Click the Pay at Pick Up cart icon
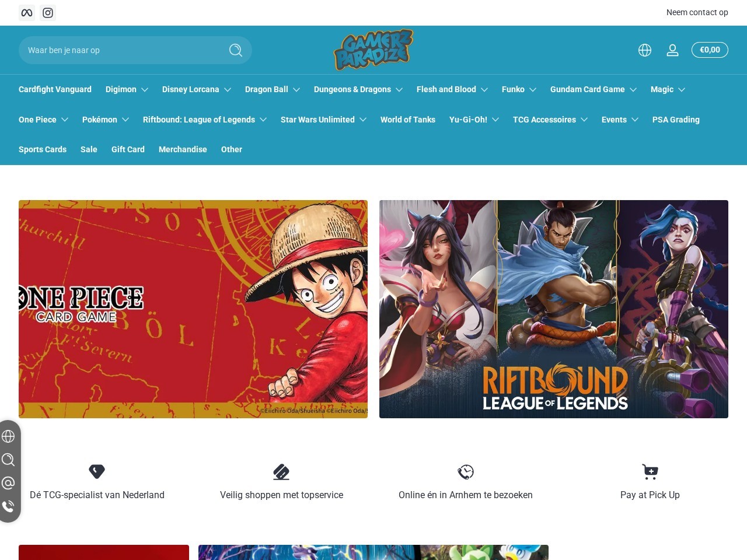 click(x=650, y=471)
